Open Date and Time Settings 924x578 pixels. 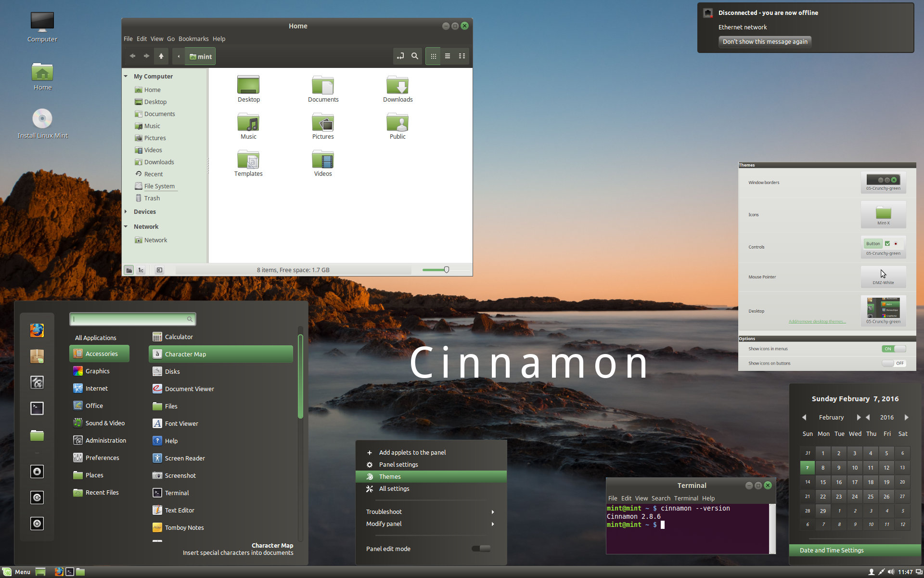tap(855, 550)
